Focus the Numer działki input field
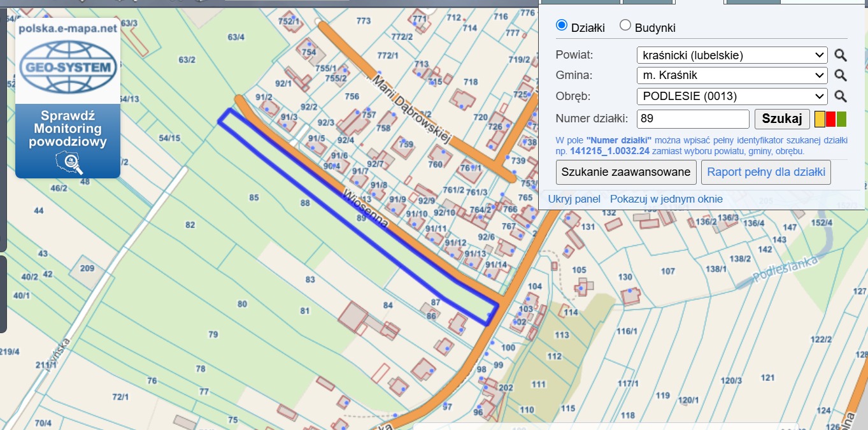Image resolution: width=868 pixels, height=430 pixels. pyautogui.click(x=693, y=119)
